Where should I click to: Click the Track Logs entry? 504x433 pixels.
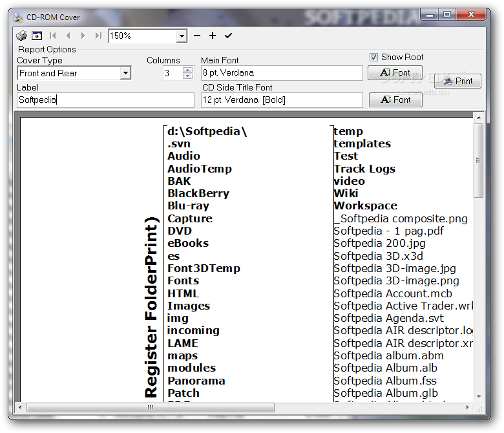(x=364, y=169)
